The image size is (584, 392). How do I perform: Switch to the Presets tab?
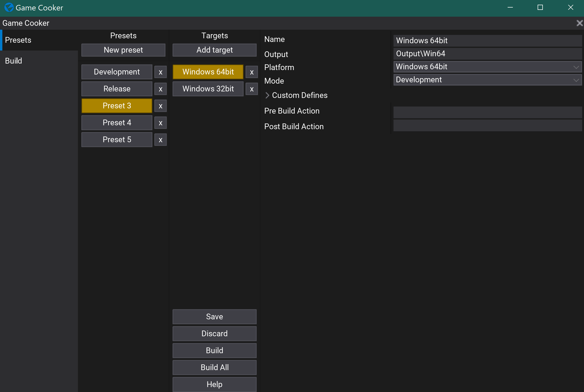pyautogui.click(x=18, y=40)
